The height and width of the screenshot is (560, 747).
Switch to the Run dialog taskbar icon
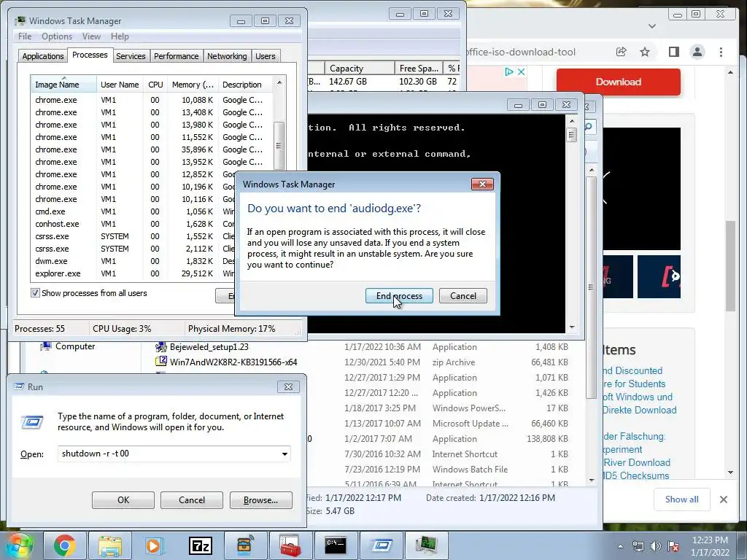point(381,545)
